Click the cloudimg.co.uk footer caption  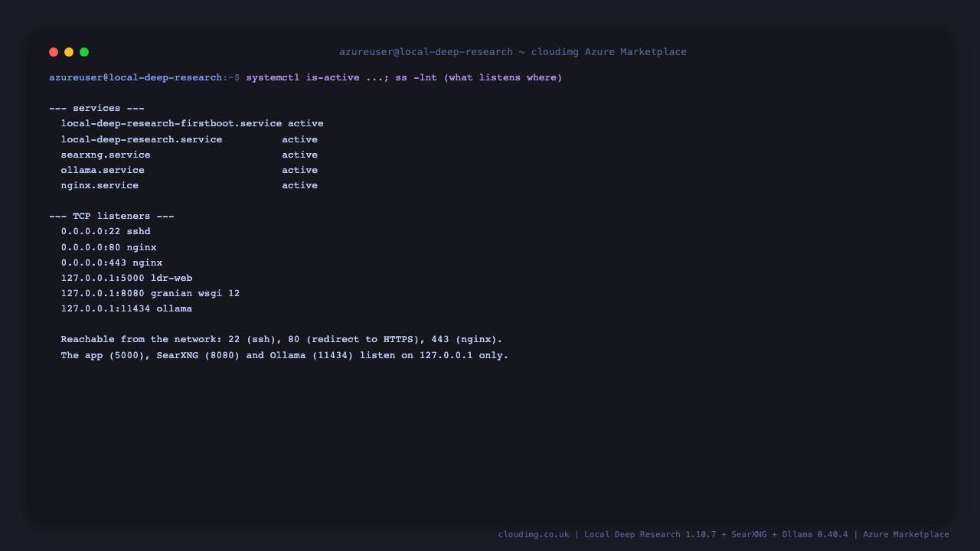click(724, 534)
